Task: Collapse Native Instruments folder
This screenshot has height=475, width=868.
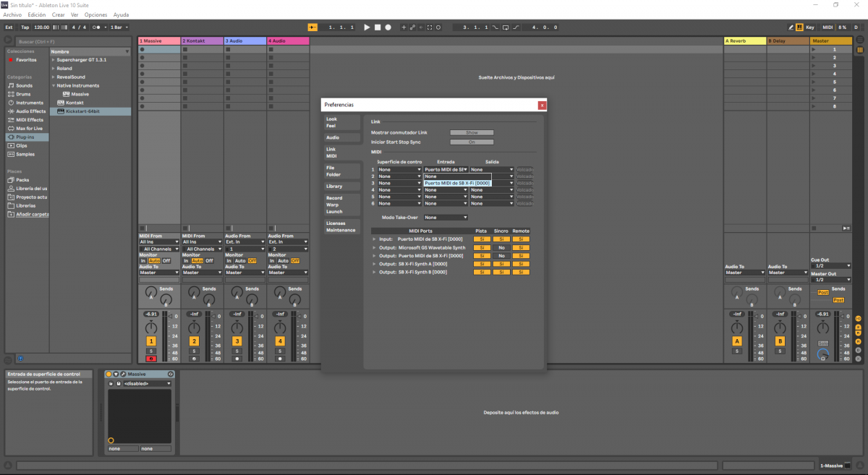Action: tap(54, 85)
